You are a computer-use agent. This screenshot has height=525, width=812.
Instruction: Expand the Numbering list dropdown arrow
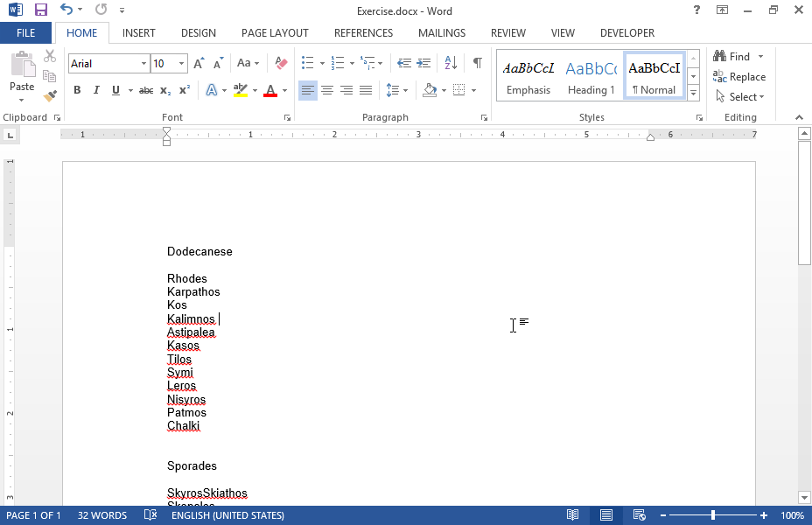[x=352, y=64]
